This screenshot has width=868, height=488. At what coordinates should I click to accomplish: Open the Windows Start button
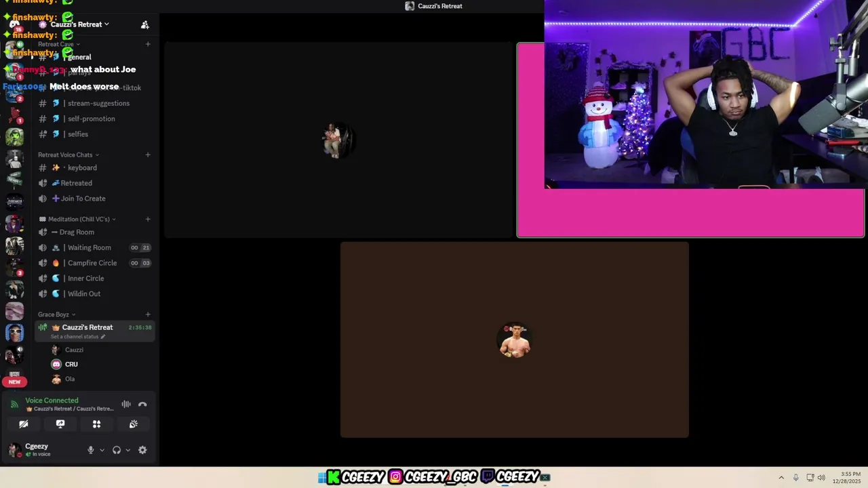click(x=322, y=477)
